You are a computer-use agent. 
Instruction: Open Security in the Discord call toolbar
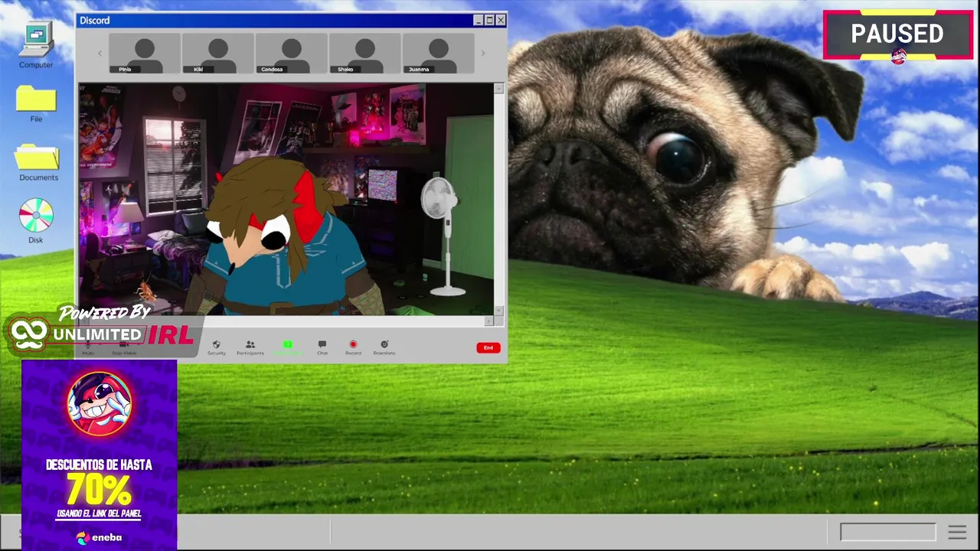pyautogui.click(x=217, y=347)
